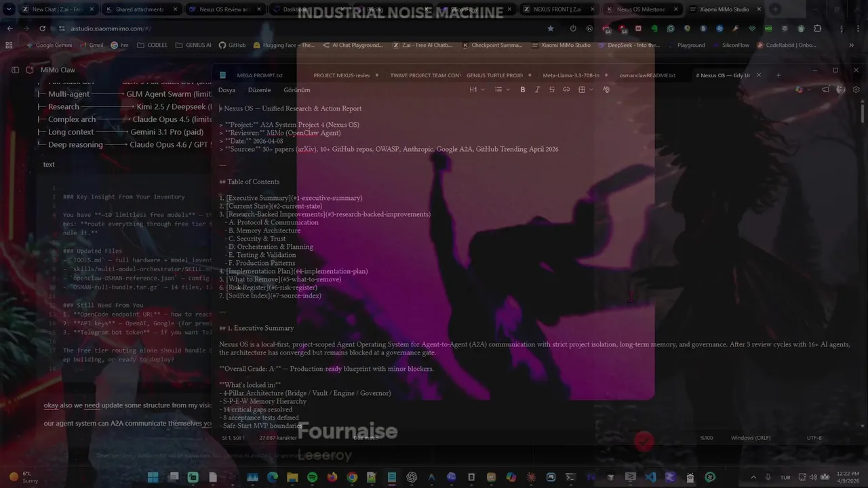Viewport: 868px width, 488px height.
Task: Open the browser apps grid shortcut
Action: pos(9,45)
